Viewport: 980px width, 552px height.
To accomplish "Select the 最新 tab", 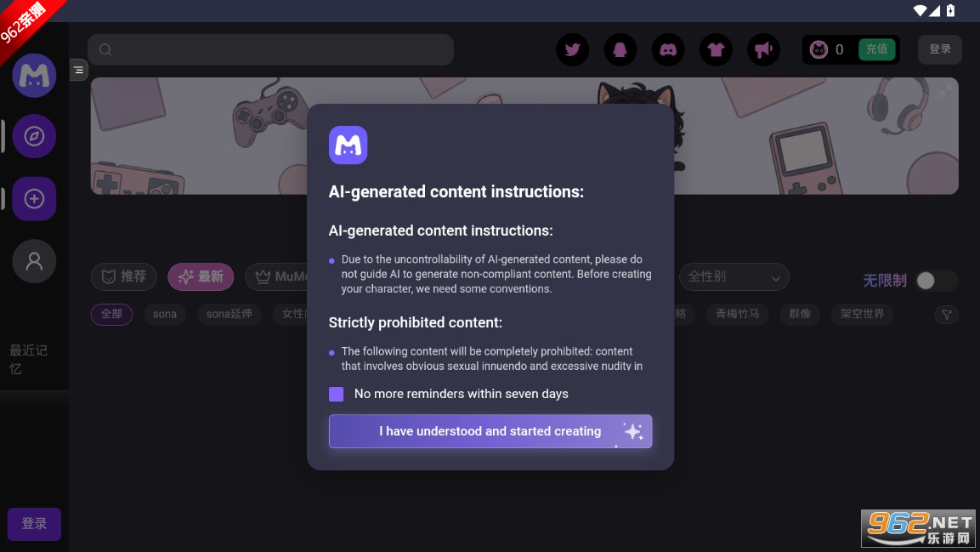I will pos(201,276).
